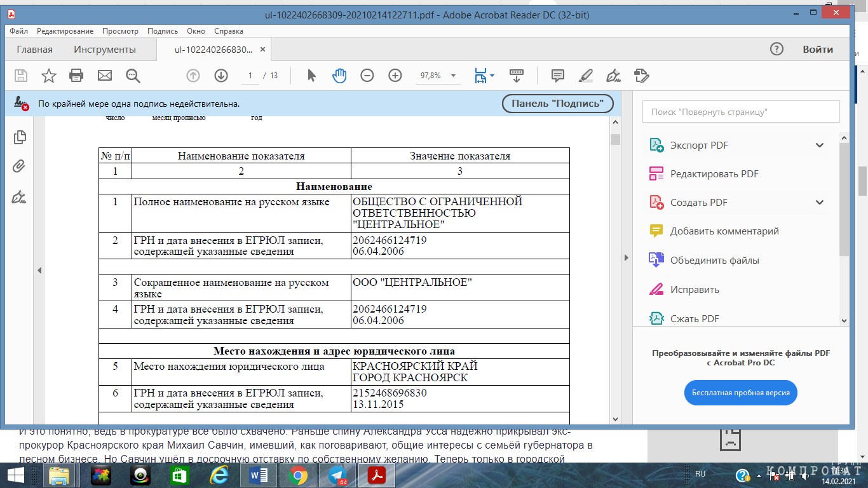Open attachments paperclip panel in sidebar
Screen dimensions: 868x488
coord(19,166)
